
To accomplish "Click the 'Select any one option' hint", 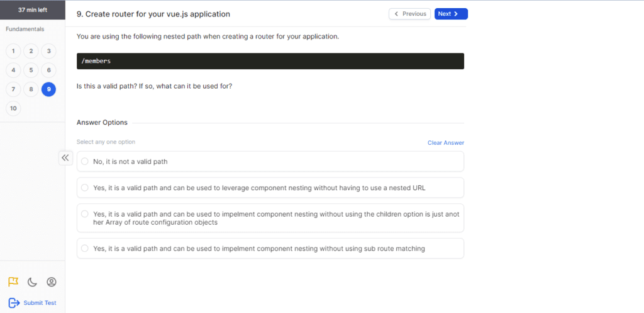I will pyautogui.click(x=106, y=142).
